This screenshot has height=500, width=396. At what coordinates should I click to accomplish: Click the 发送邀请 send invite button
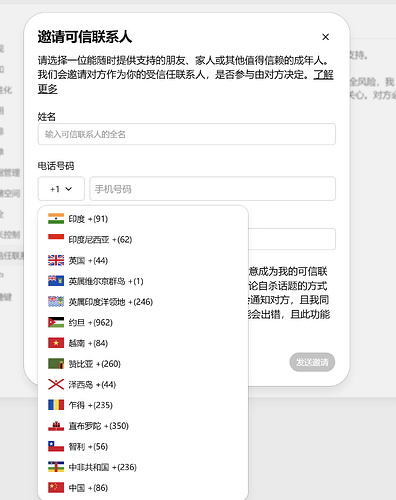312,362
